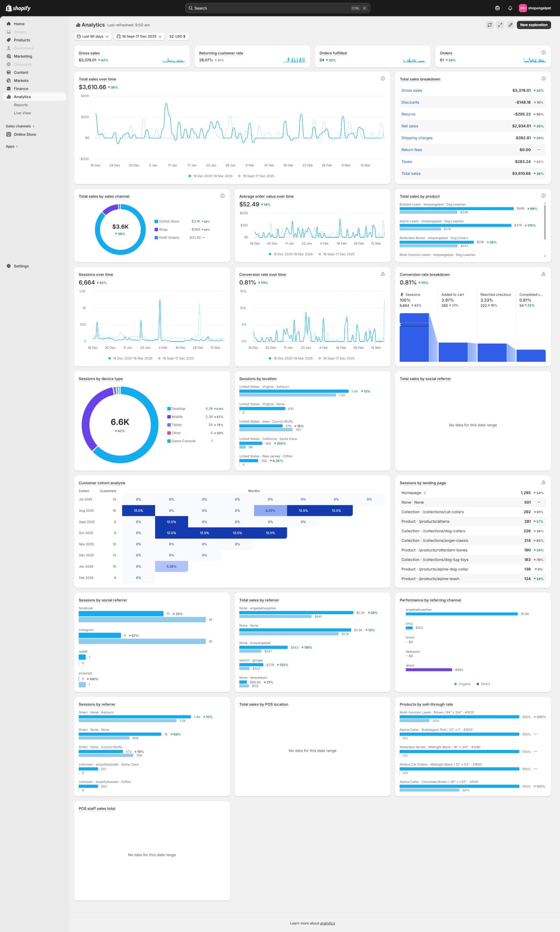Click the info icon on Total sales over time
Viewport: 560px width, 932px height.
[x=383, y=79]
